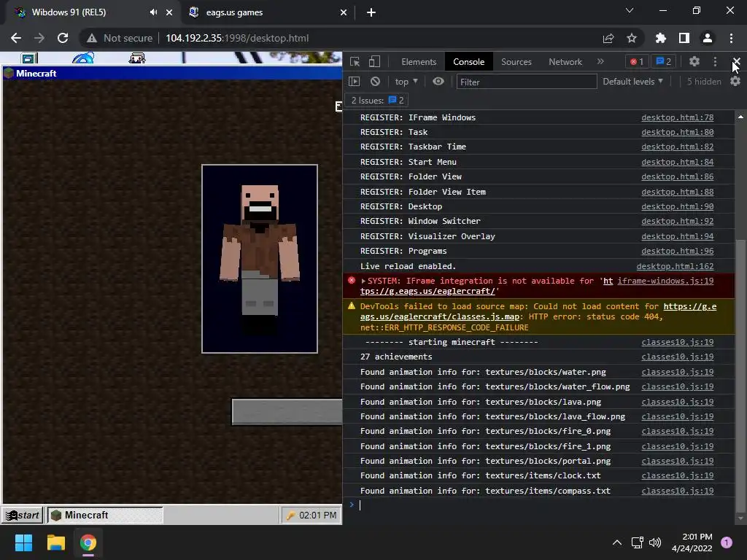
Task: Expand more DevTools tabs chevron
Action: 600,61
